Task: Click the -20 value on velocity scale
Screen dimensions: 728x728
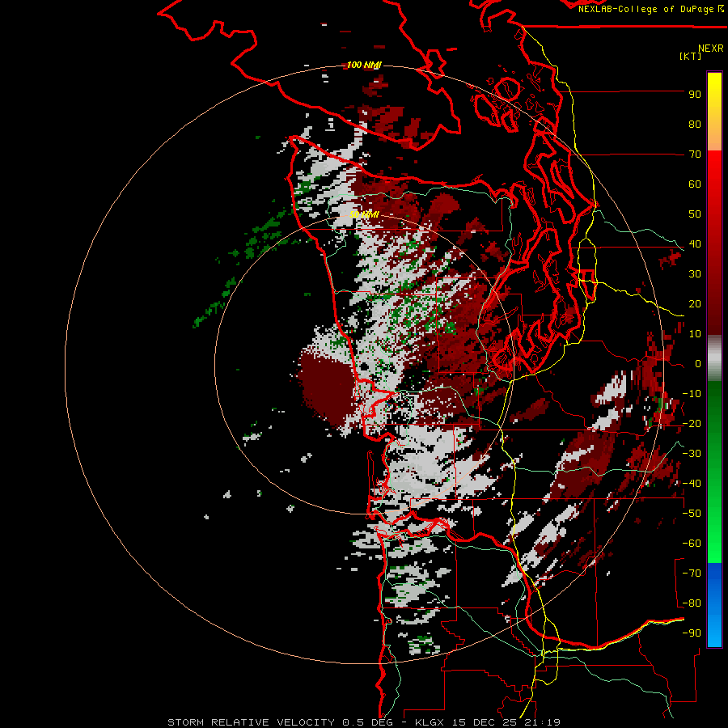Action: (692, 424)
